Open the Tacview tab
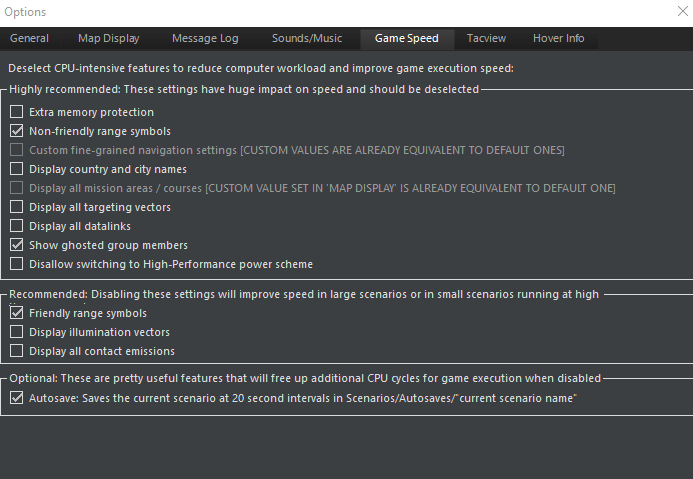 486,39
